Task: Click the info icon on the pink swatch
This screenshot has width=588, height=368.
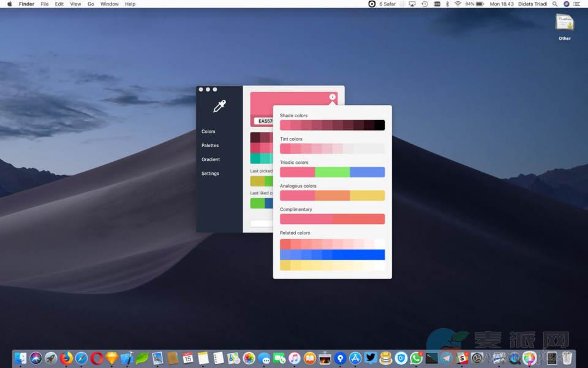Action: tap(333, 97)
